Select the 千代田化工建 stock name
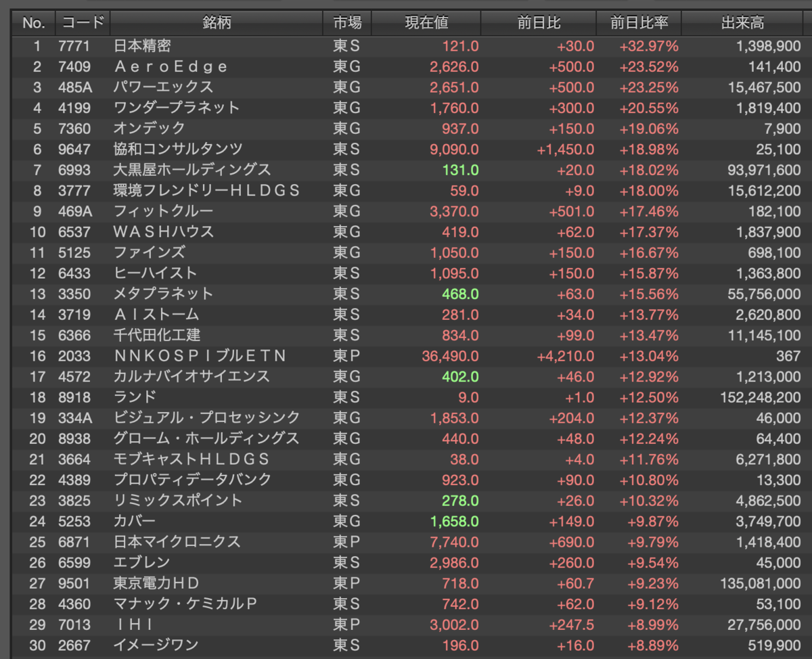Screen dimensions: 812x659 coord(157,335)
